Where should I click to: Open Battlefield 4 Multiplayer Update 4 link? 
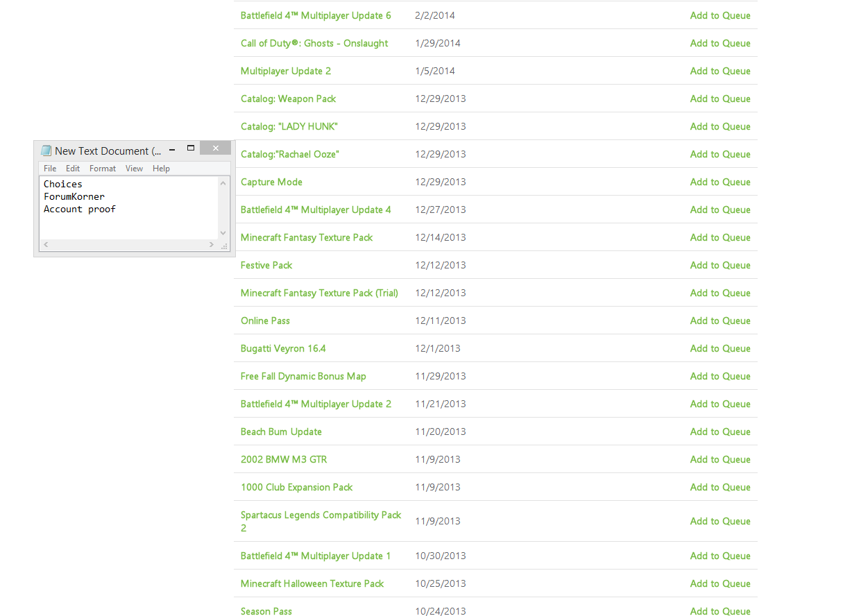click(x=316, y=209)
